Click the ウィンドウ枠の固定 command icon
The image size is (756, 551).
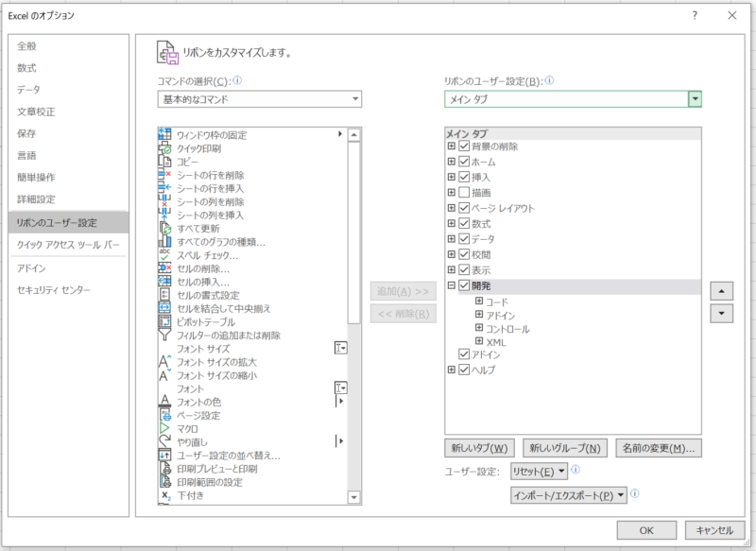point(164,135)
